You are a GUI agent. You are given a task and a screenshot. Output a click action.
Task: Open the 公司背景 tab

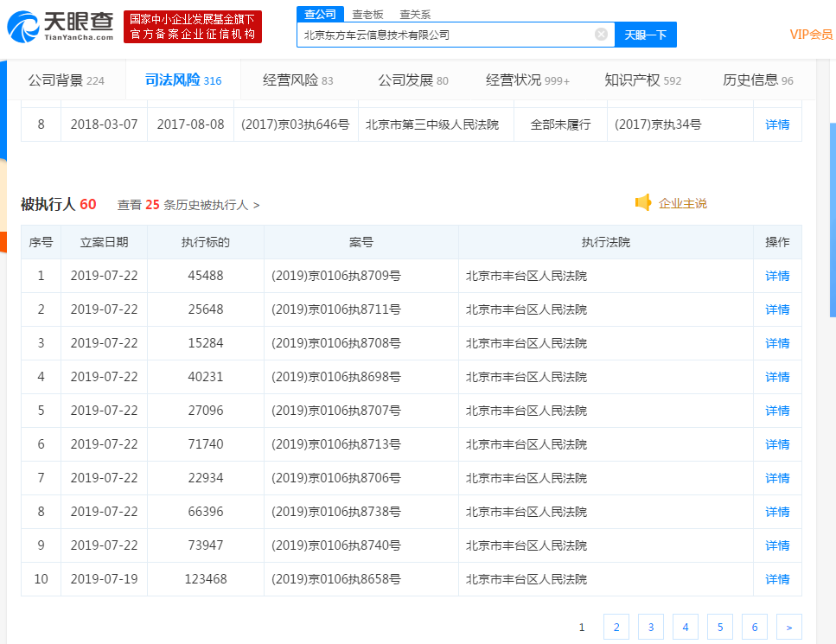click(x=66, y=80)
